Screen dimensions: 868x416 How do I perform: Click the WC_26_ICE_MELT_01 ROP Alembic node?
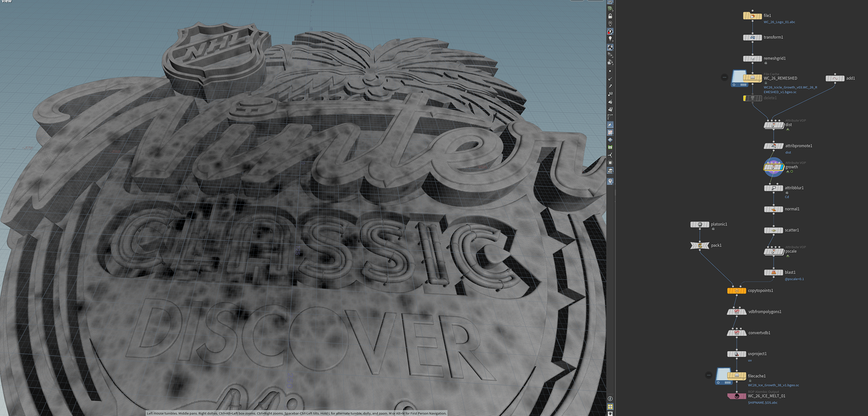736,396
